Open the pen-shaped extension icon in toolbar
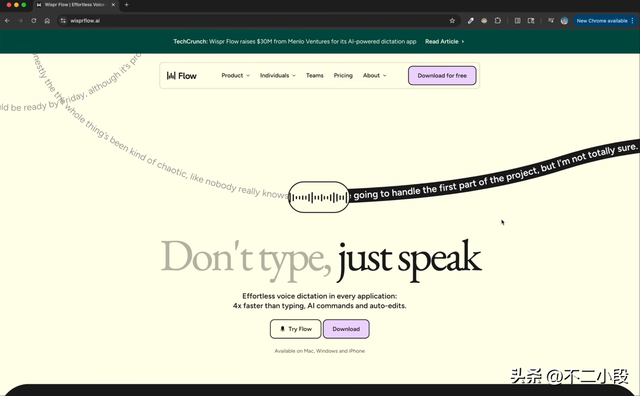 pyautogui.click(x=470, y=20)
